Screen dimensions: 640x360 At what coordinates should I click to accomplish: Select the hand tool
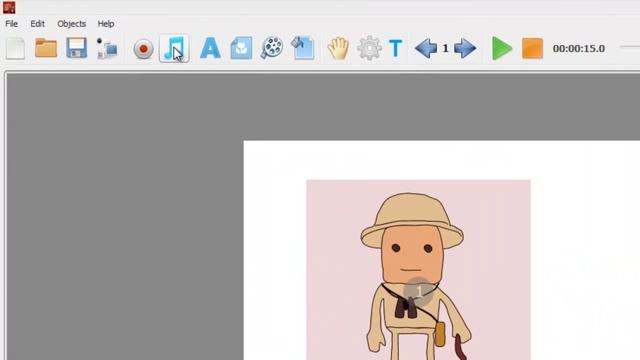[x=338, y=48]
